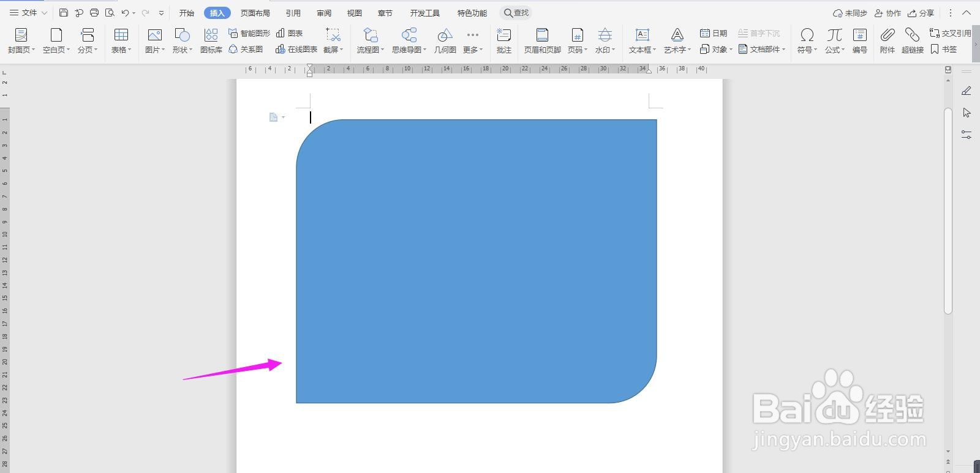The width and height of the screenshot is (980, 473).
Task: Collapse the ribbon with the chevron
Action: (x=967, y=13)
